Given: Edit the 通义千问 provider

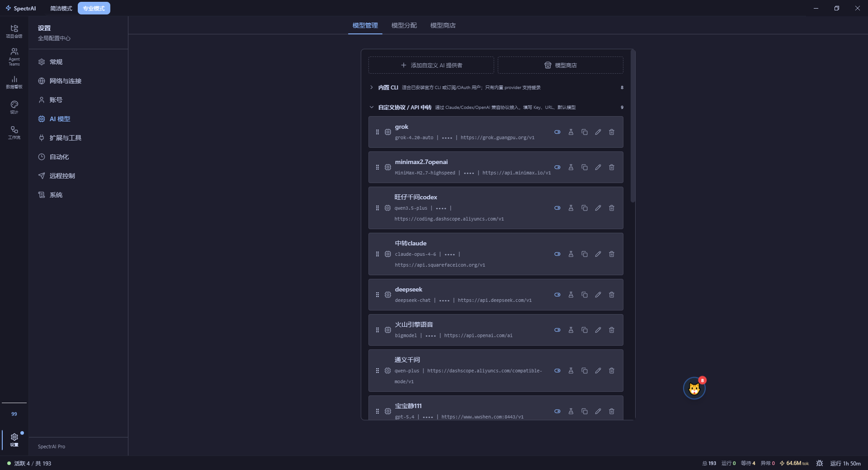Looking at the screenshot, I should click(x=598, y=371).
